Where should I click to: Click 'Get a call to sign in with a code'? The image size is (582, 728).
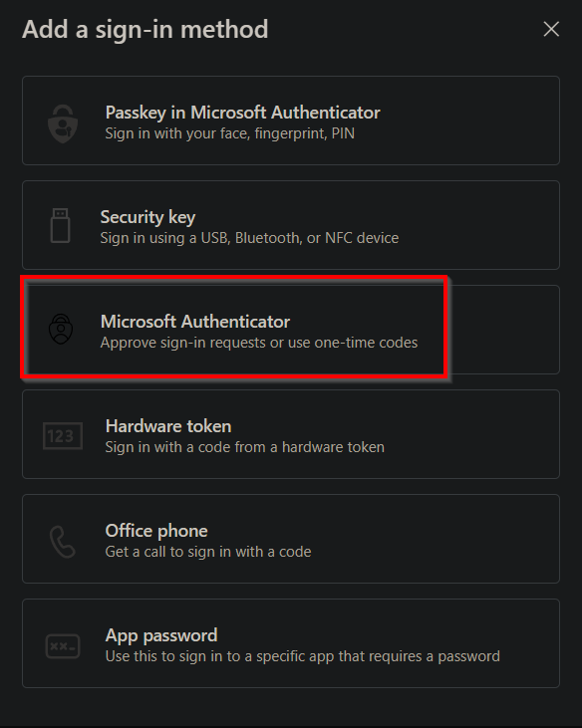click(x=208, y=552)
